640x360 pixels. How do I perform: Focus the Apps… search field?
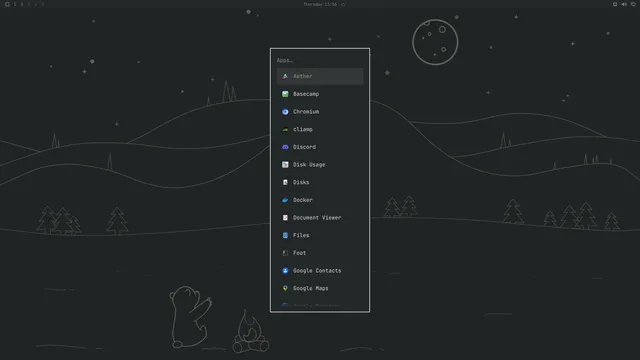pos(320,60)
